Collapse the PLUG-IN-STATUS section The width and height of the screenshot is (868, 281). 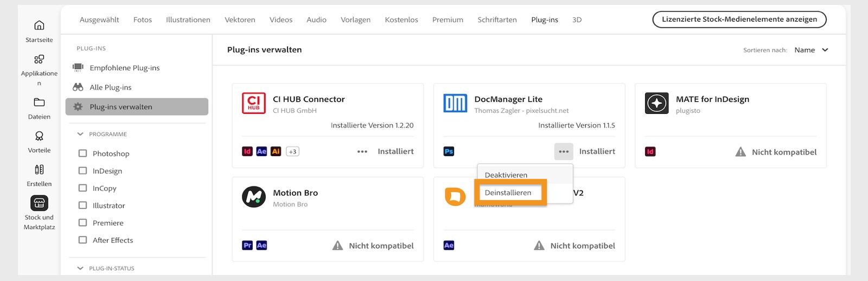pyautogui.click(x=80, y=268)
